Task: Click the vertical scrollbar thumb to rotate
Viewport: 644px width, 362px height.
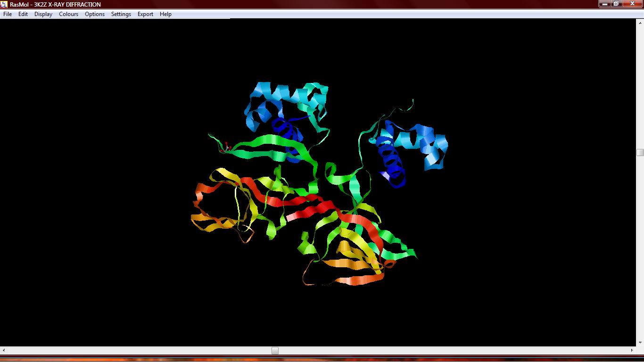Action: 640,152
